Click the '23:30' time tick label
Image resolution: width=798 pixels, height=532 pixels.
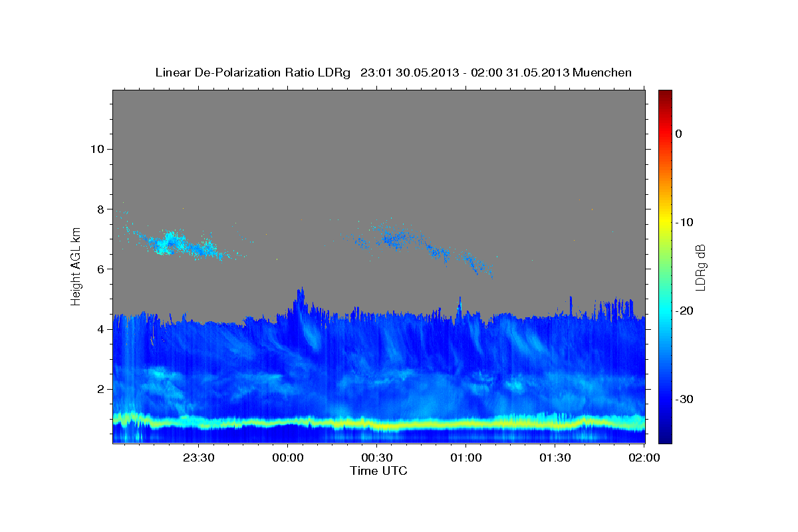pyautogui.click(x=199, y=458)
